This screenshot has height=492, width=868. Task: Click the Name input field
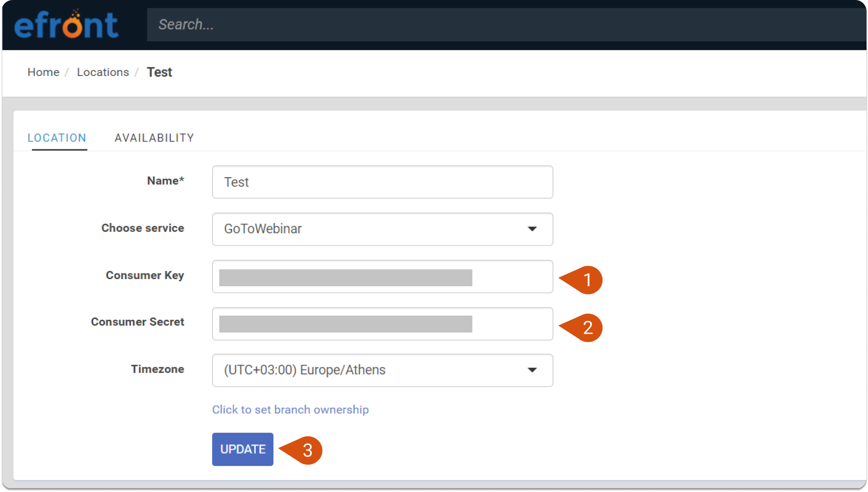click(x=382, y=182)
